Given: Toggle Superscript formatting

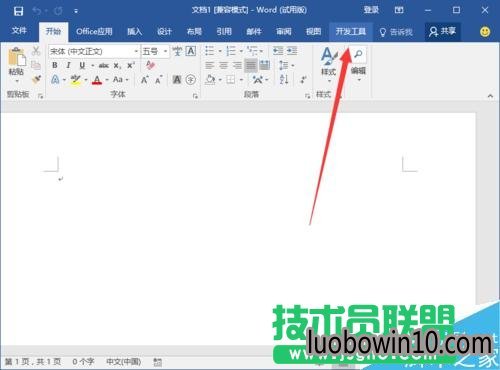Looking at the screenshot, I should (x=131, y=65).
